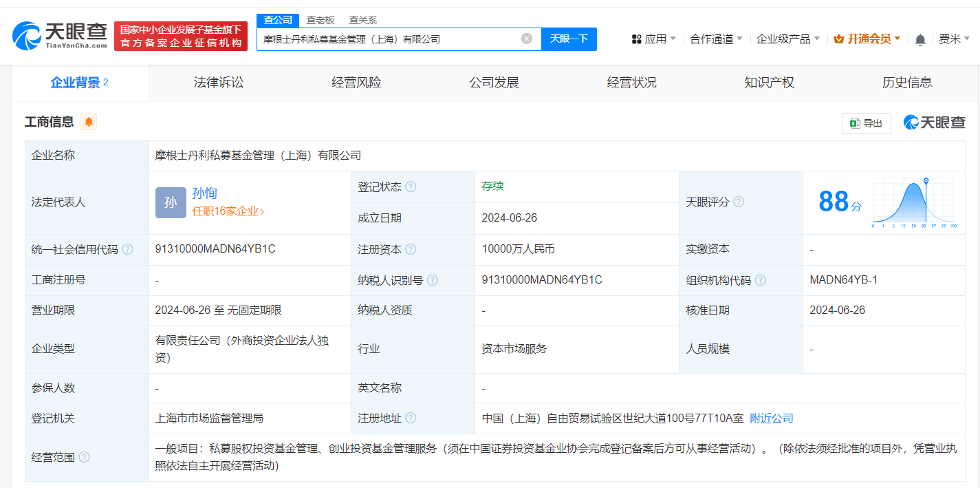The image size is (980, 488).
Task: Open the 附近公司 link
Action: point(771,418)
